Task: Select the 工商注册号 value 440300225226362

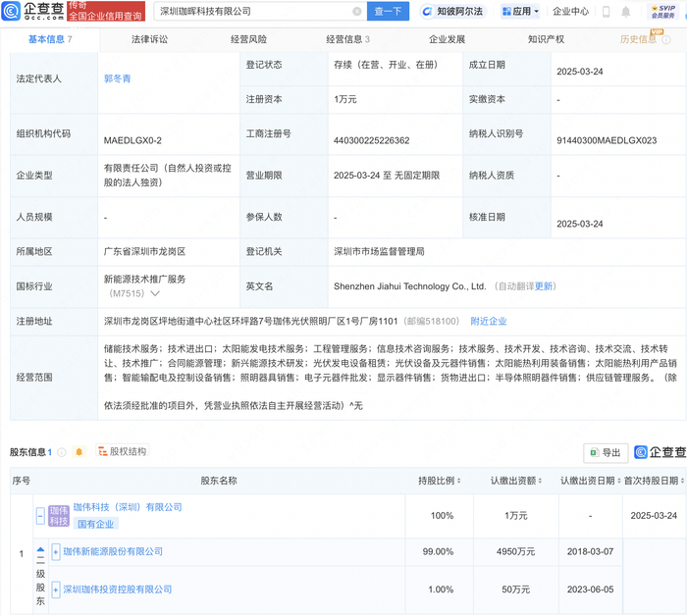Action: tap(372, 140)
